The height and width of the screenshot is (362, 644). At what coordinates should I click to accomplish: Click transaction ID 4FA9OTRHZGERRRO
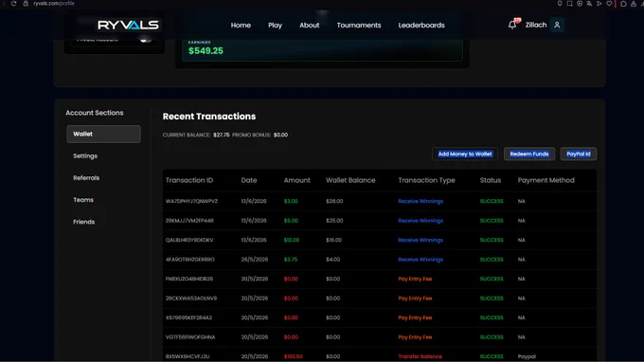coord(189,260)
